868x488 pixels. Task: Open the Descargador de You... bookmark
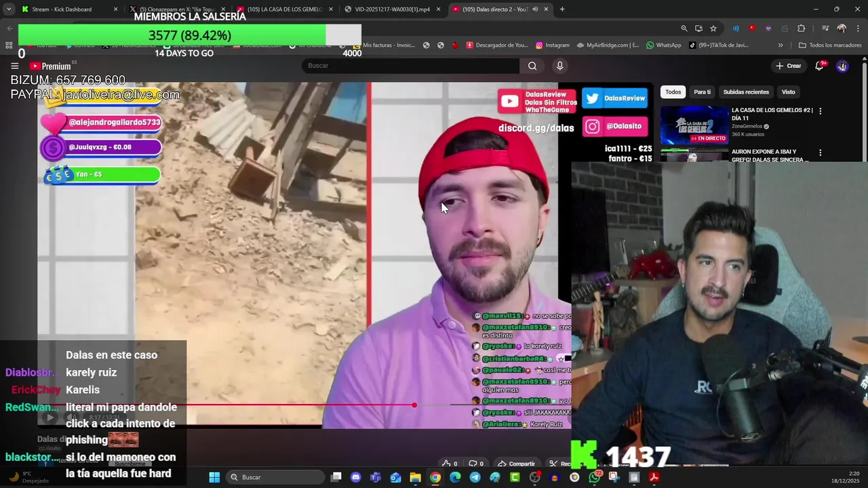(497, 45)
